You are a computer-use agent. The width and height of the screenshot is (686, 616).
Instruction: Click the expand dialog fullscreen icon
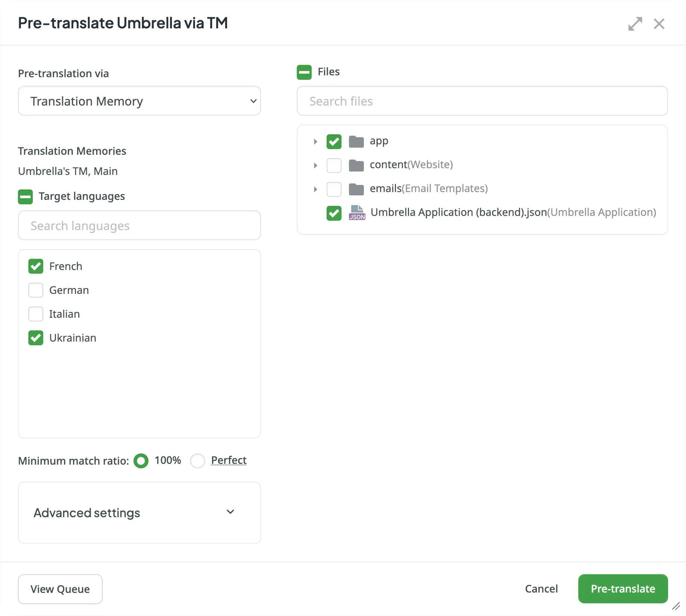[635, 24]
